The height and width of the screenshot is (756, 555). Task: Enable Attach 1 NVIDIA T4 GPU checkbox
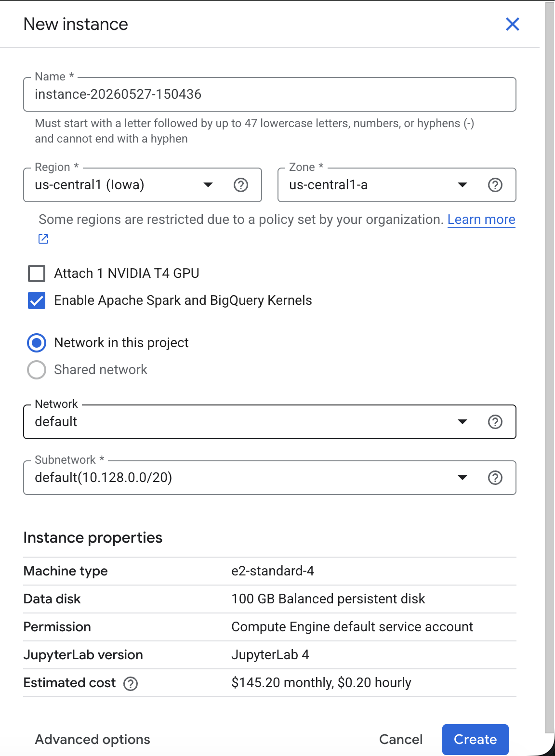(x=37, y=274)
